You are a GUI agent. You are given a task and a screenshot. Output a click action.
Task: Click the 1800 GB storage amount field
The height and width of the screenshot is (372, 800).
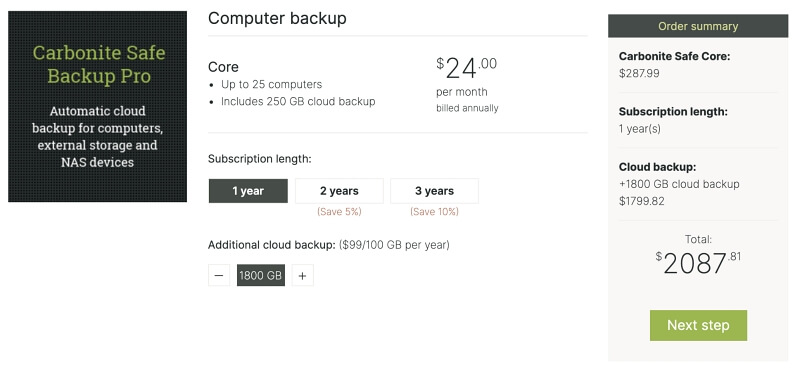(261, 276)
